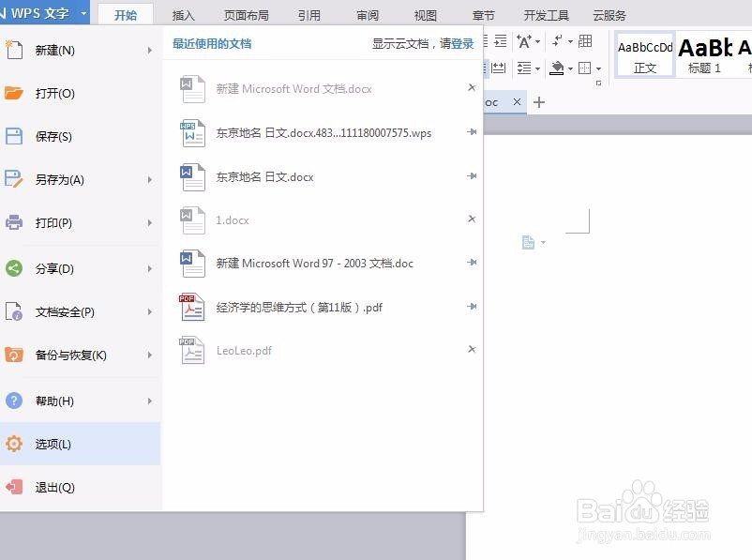Remove 新建 Microsoft Word 文档.docx from recent list

click(472, 87)
